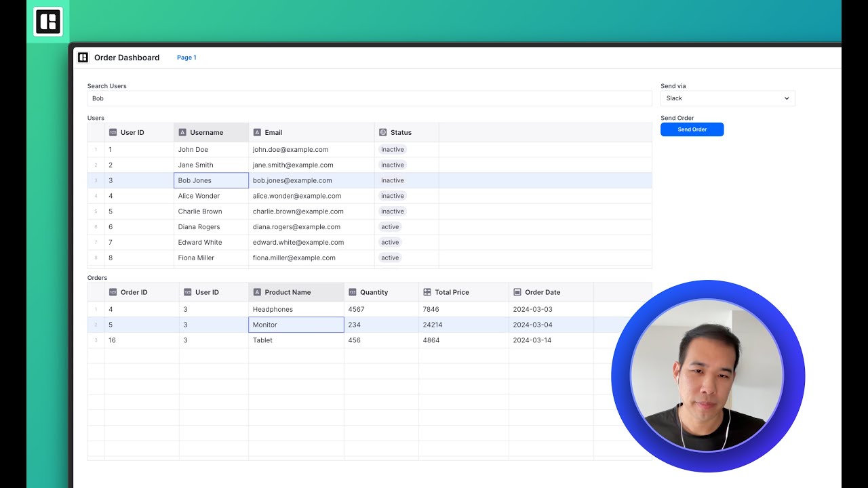Click the Email text-type column icon
Screen dimensions: 868x488
coord(257,133)
